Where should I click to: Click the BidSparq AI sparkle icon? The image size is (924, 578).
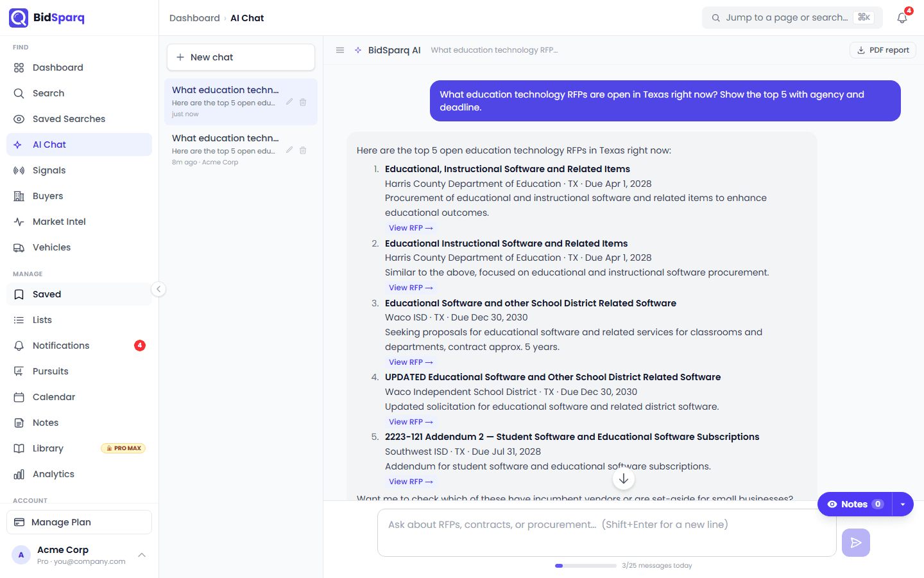click(x=358, y=50)
